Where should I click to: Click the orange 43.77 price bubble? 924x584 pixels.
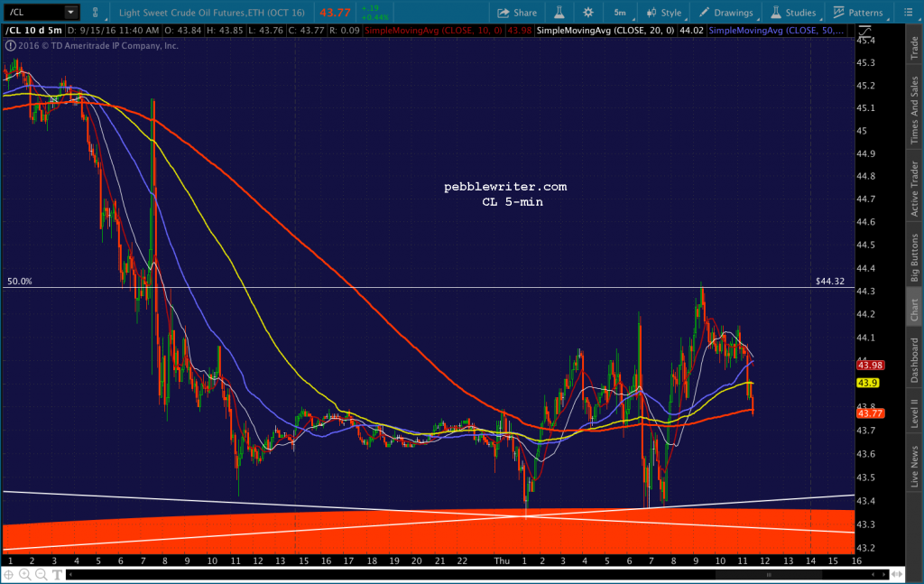click(x=870, y=413)
